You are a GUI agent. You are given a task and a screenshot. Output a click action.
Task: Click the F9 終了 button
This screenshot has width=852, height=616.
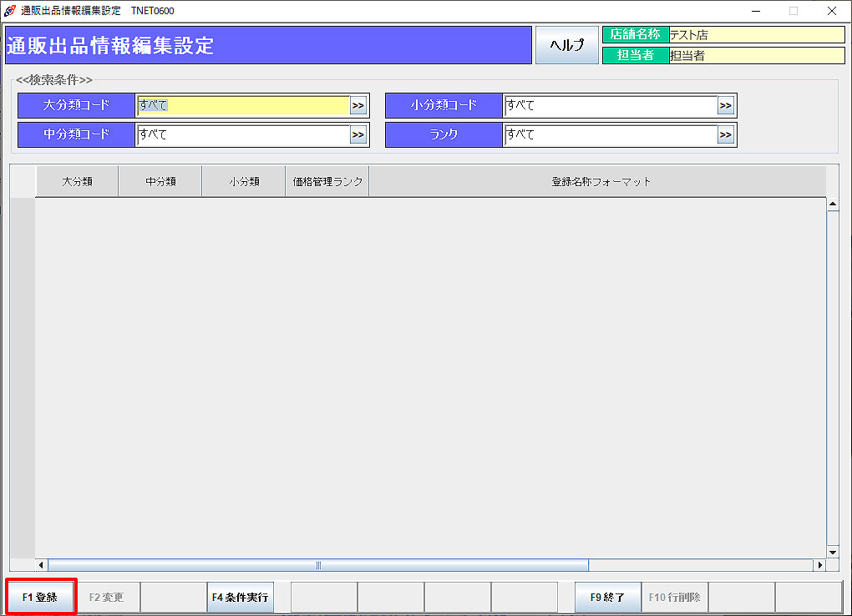[x=607, y=598]
